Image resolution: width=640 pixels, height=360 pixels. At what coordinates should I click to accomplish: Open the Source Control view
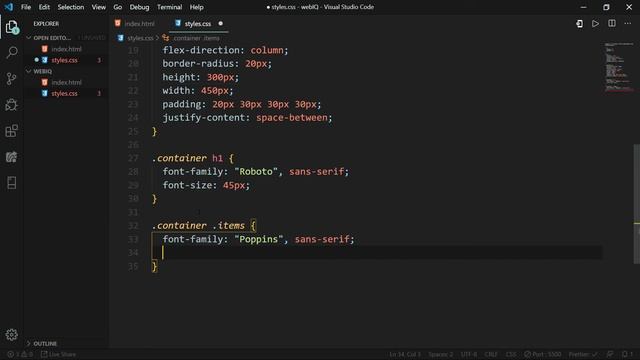click(x=12, y=78)
